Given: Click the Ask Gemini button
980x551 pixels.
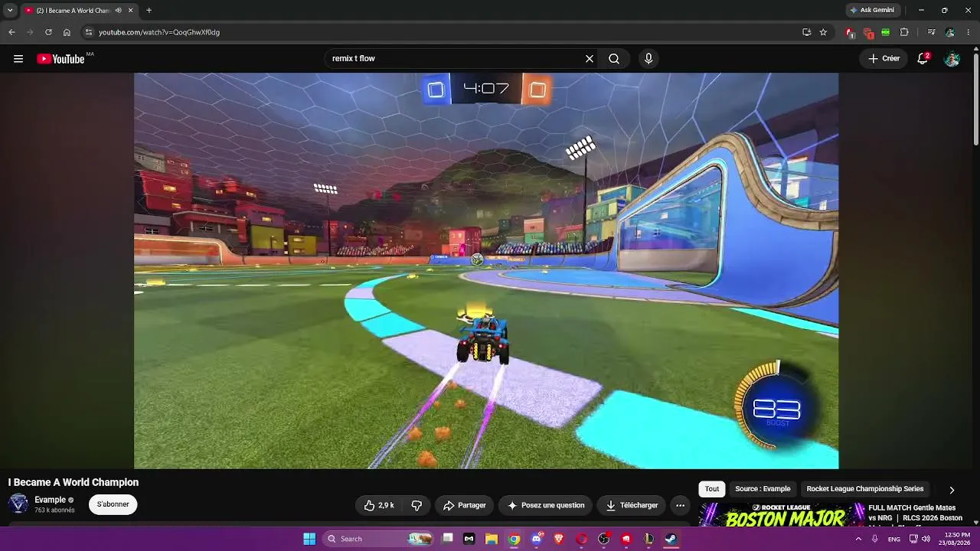Looking at the screenshot, I should tap(872, 10).
